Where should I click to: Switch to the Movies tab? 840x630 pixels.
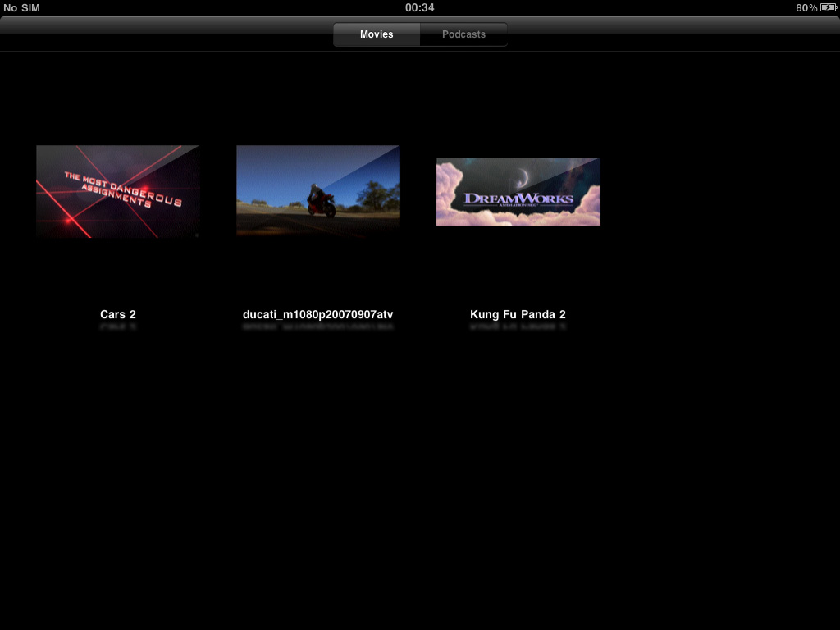[x=377, y=34]
